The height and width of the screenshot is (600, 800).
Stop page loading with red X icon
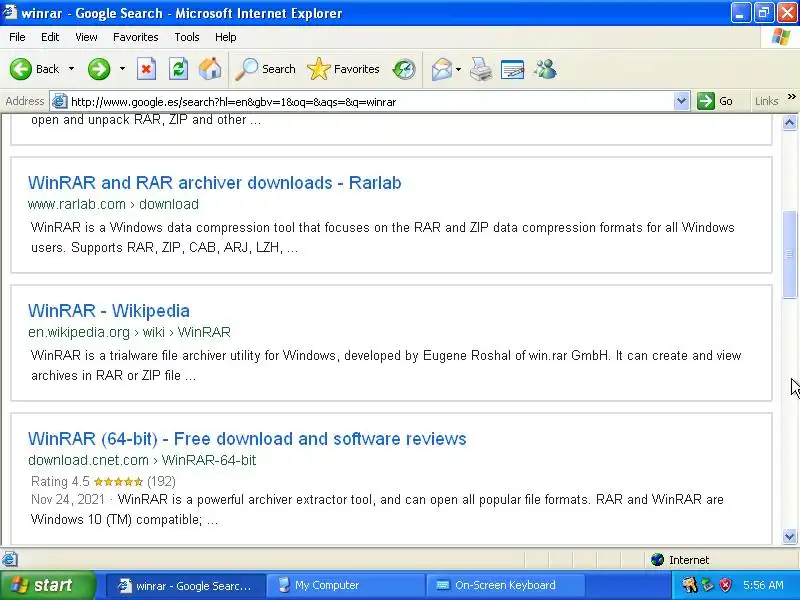(x=146, y=69)
